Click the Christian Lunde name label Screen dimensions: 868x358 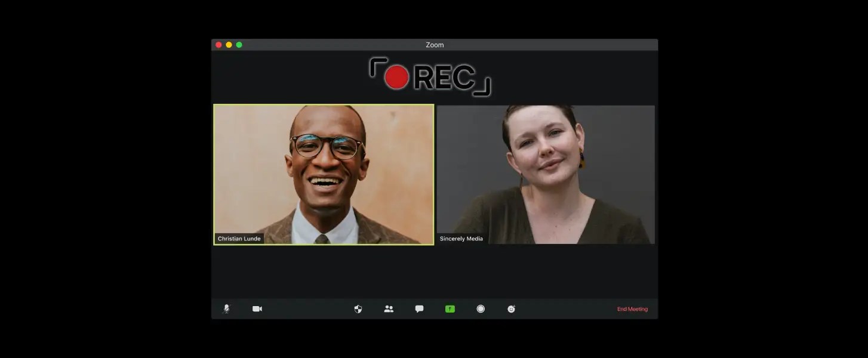click(x=239, y=239)
